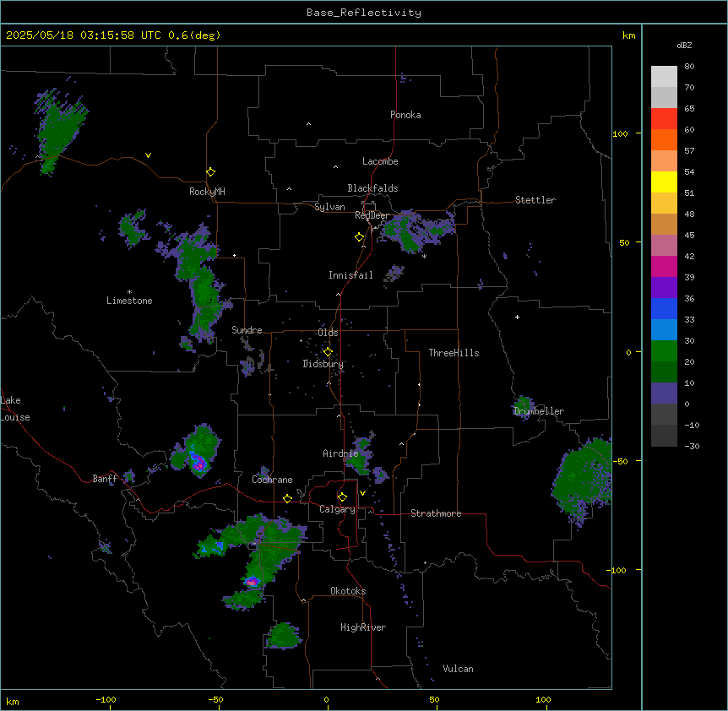This screenshot has height=711, width=728.
Task: Click the yellow diamond marker below RedDeer
Action: [360, 237]
